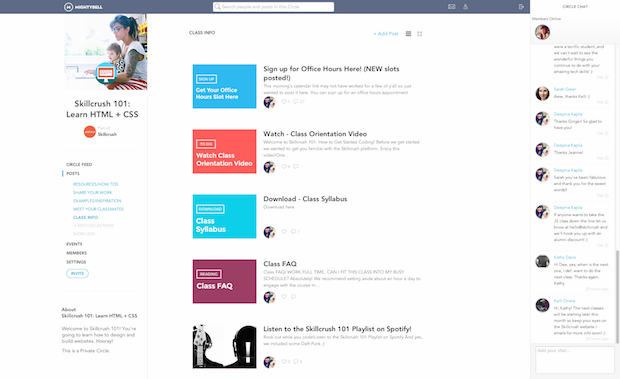The height and width of the screenshot is (379, 620).
Task: Collapse the collections with Show Less
Action: (84, 234)
